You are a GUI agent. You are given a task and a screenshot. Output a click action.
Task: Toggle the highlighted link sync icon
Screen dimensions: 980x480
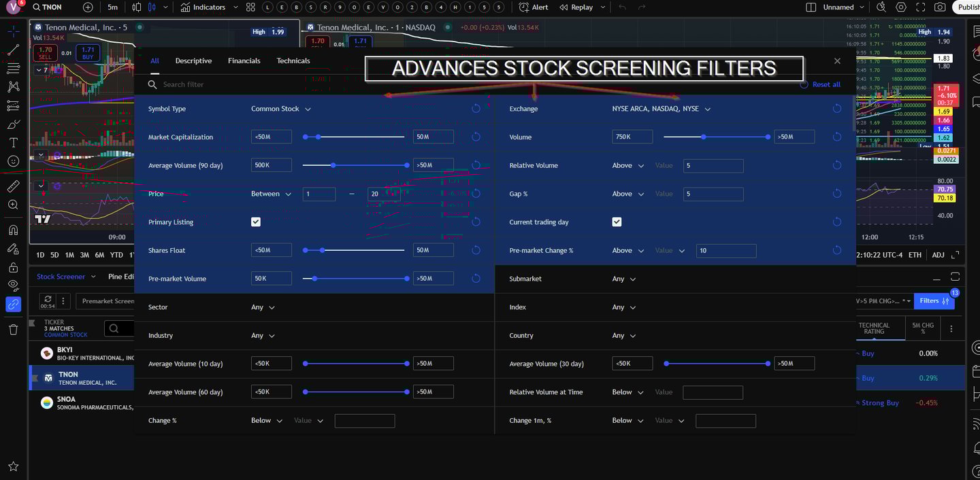click(13, 304)
